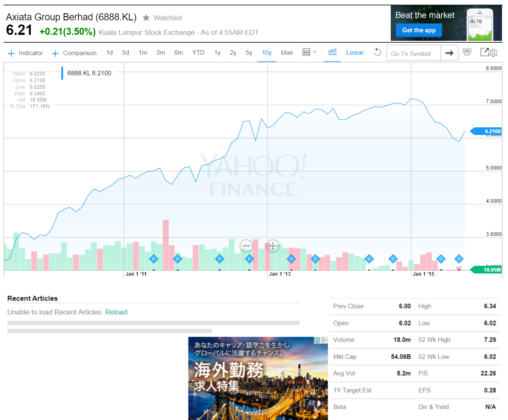Reset the chart with the circular arrow
The width and height of the screenshot is (508, 420).
click(377, 52)
